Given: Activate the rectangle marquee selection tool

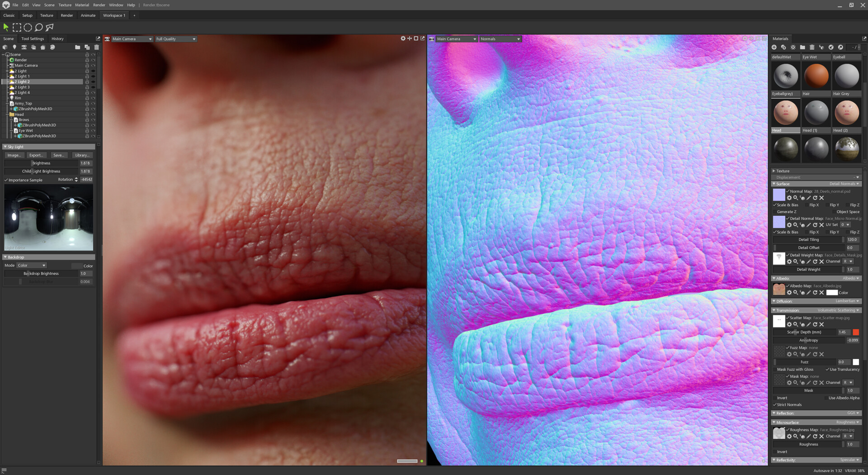Looking at the screenshot, I should 17,27.
